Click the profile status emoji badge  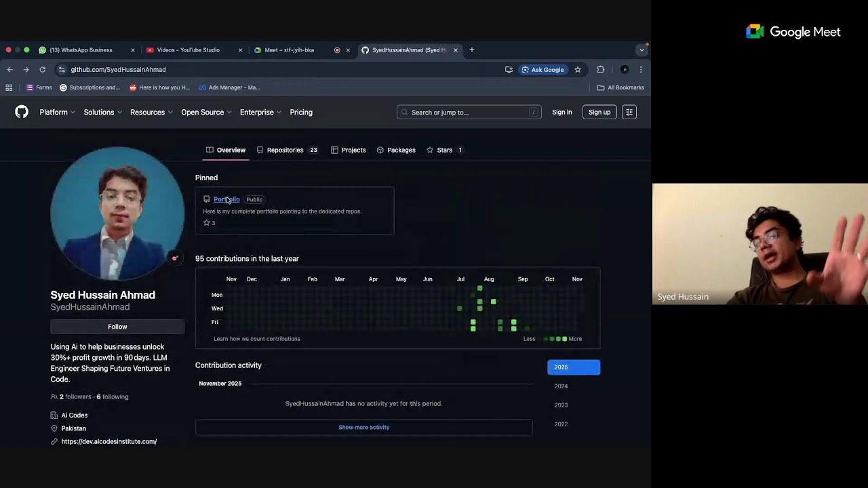(x=174, y=258)
